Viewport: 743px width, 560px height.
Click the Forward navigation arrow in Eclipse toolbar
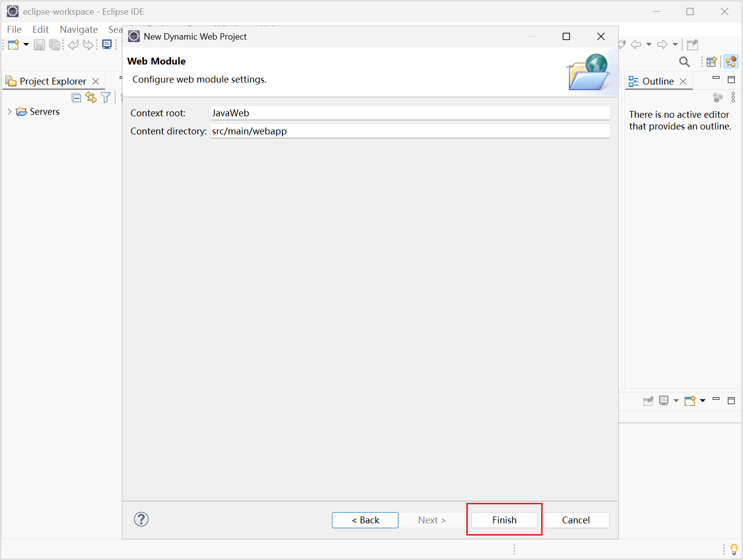(662, 44)
